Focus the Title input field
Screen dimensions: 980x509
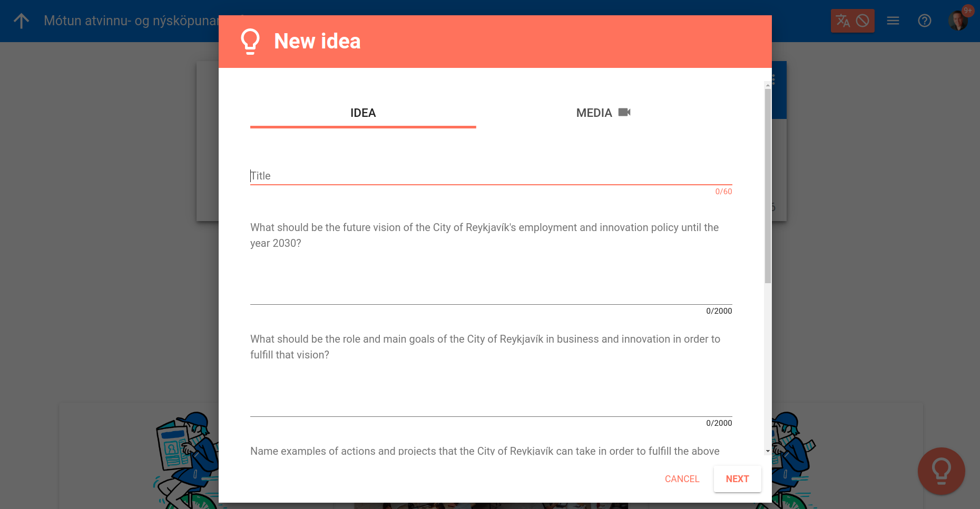tap(490, 176)
